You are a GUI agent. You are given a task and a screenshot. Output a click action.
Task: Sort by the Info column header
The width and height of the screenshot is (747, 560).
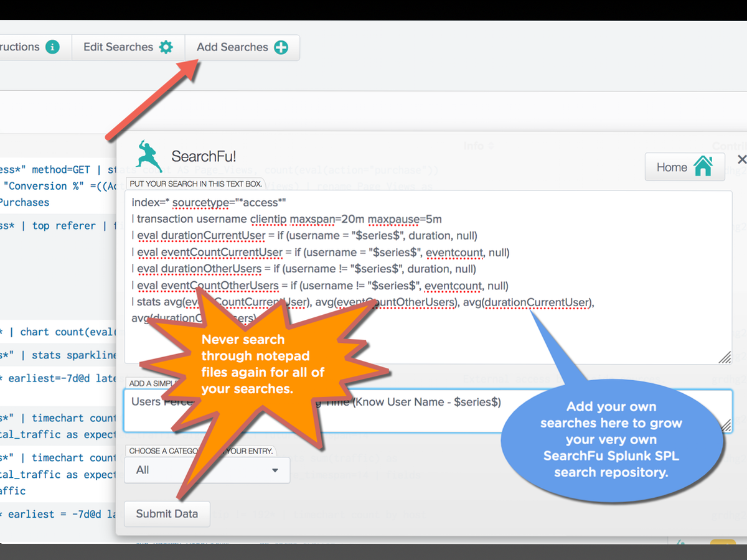click(478, 146)
